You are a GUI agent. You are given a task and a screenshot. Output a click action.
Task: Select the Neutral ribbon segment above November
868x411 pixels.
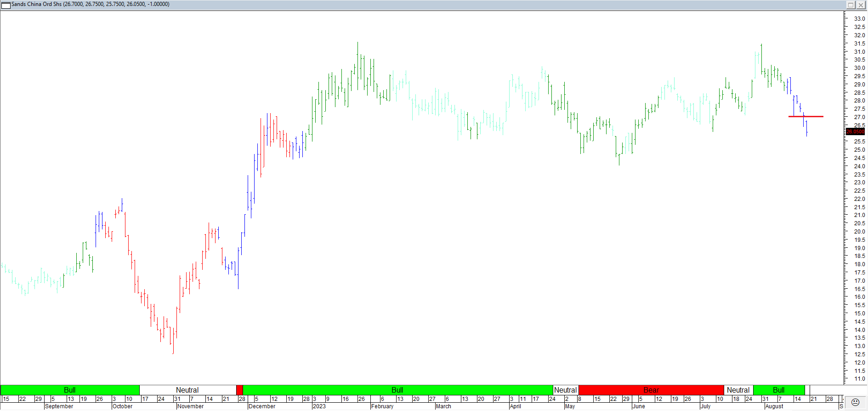(187, 390)
